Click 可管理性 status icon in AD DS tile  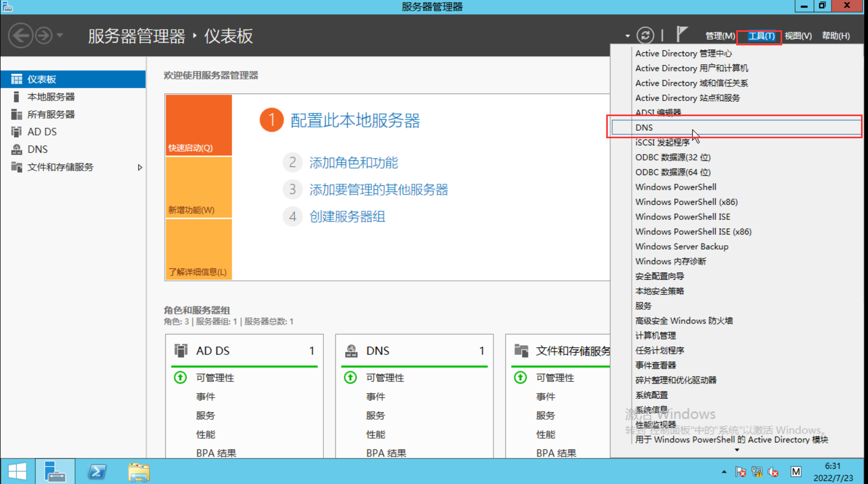tap(180, 378)
